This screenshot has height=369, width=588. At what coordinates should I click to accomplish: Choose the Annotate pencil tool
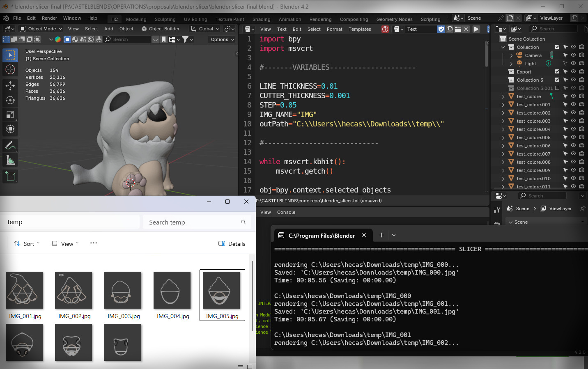point(10,145)
